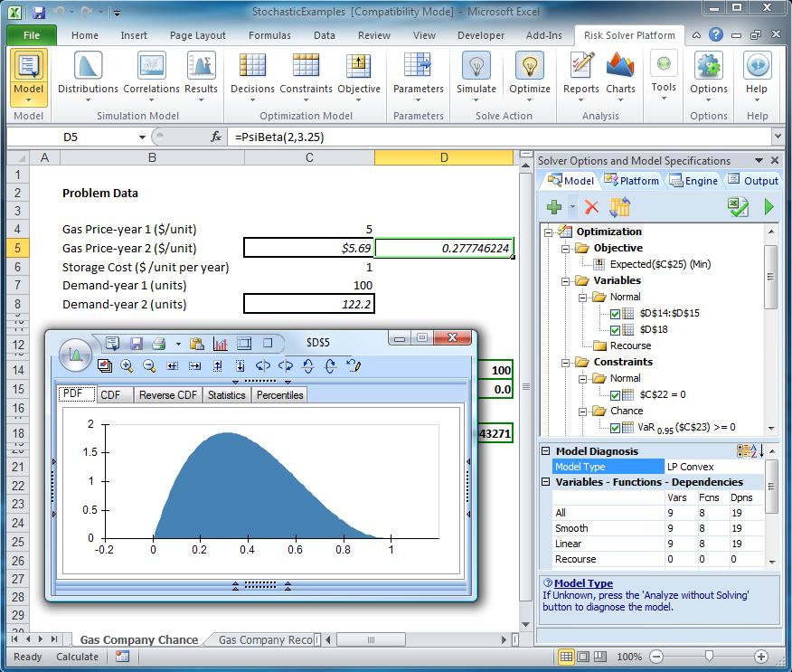Open the Charts icon in Analysis group
Image resolution: width=792 pixels, height=672 pixels.
620,72
